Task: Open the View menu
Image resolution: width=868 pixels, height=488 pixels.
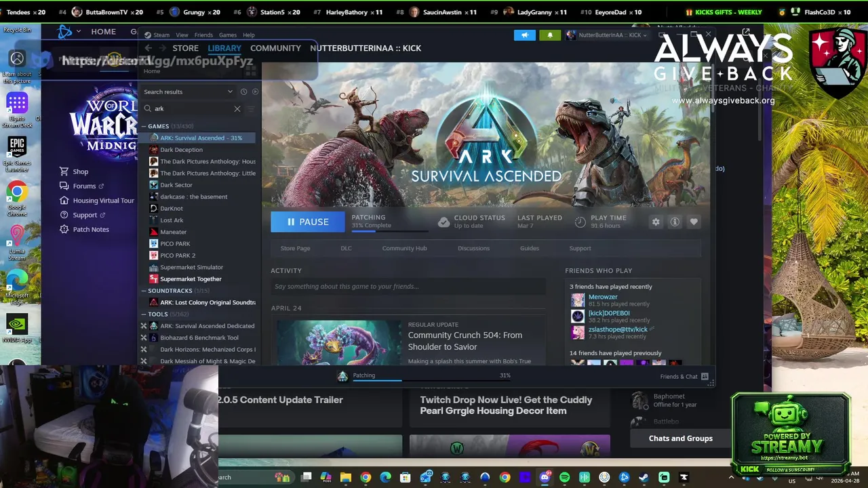Action: pyautogui.click(x=182, y=35)
